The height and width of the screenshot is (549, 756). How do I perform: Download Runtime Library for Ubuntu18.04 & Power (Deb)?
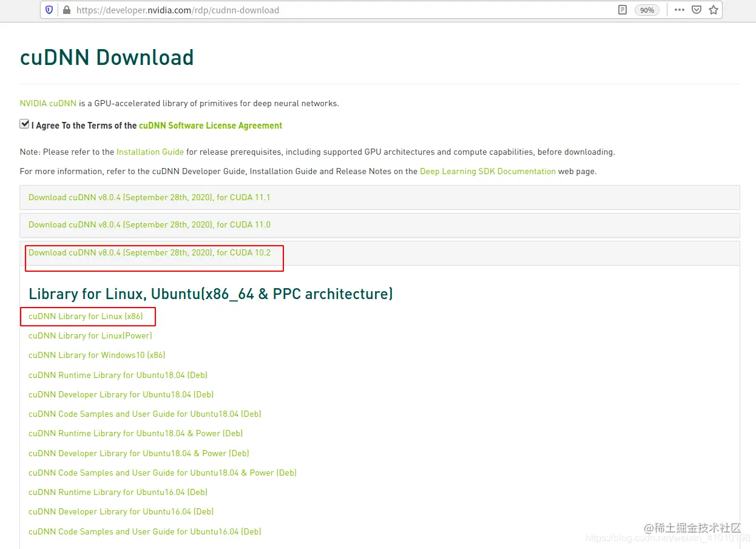click(x=136, y=433)
